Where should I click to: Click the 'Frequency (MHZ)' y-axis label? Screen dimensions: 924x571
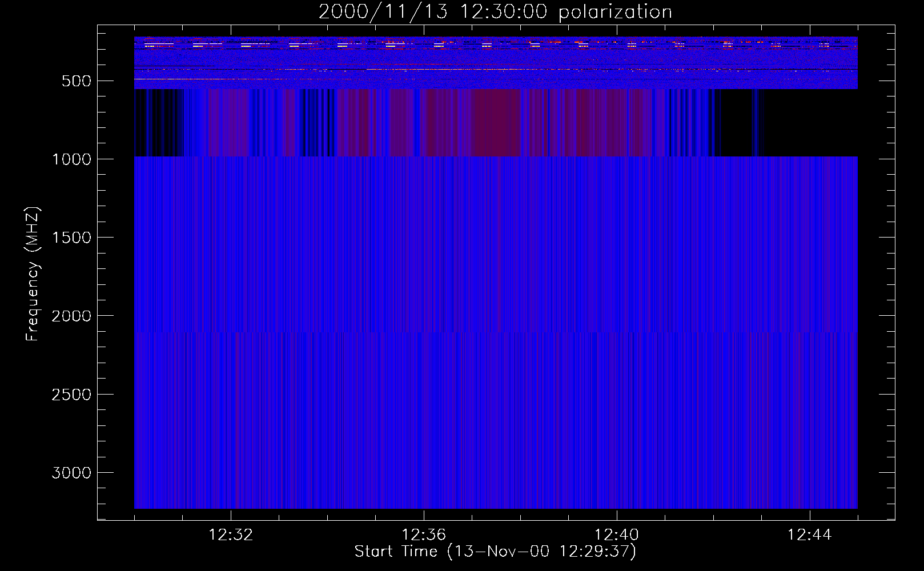coord(33,274)
